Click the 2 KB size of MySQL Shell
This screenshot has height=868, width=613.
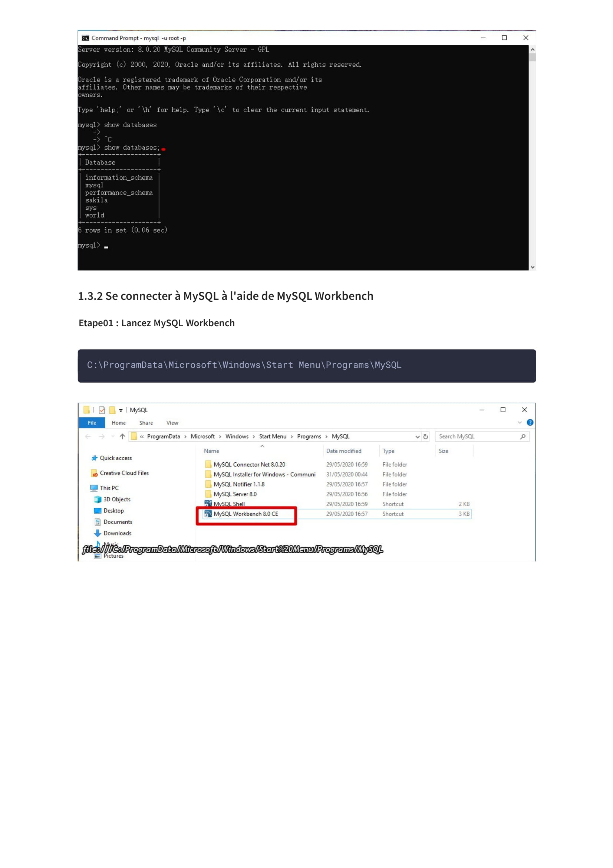[464, 504]
